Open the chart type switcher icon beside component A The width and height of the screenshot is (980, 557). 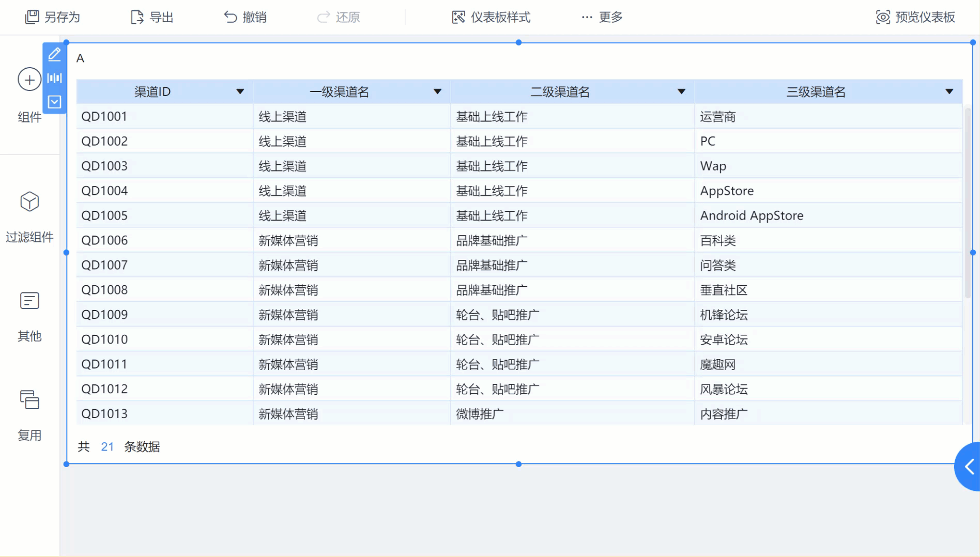coord(54,78)
